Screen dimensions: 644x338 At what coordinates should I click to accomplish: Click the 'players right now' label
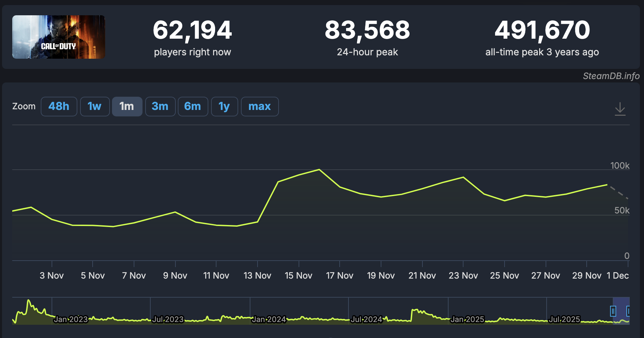coord(192,52)
